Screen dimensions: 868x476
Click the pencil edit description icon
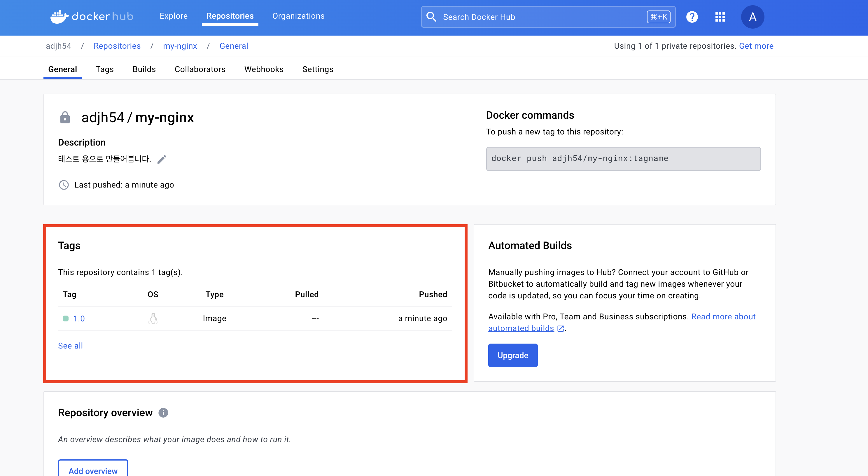[162, 159]
